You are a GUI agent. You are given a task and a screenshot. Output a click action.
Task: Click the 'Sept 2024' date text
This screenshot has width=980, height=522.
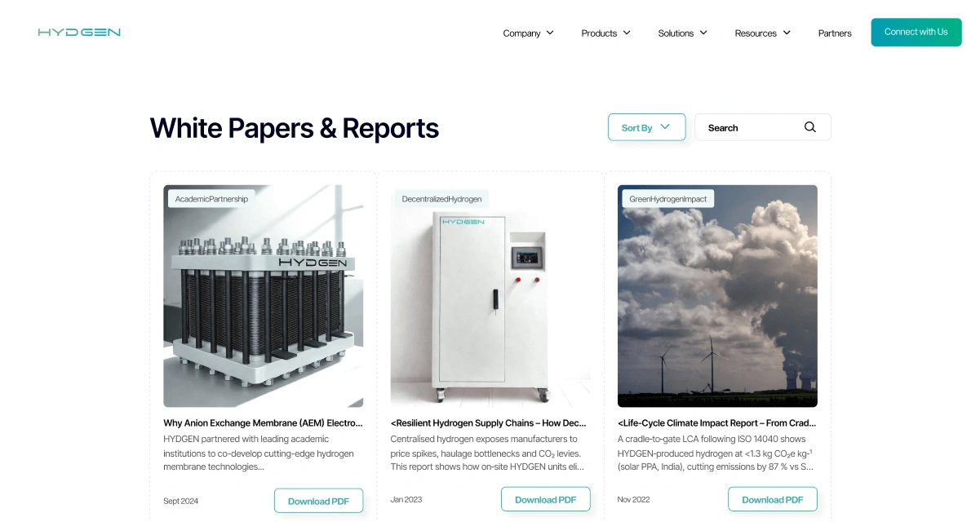click(x=180, y=501)
